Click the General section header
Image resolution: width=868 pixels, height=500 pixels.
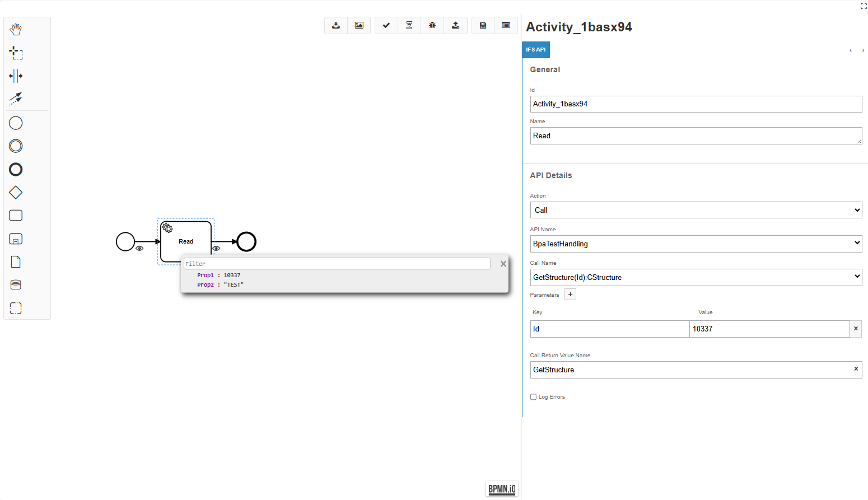coord(545,69)
